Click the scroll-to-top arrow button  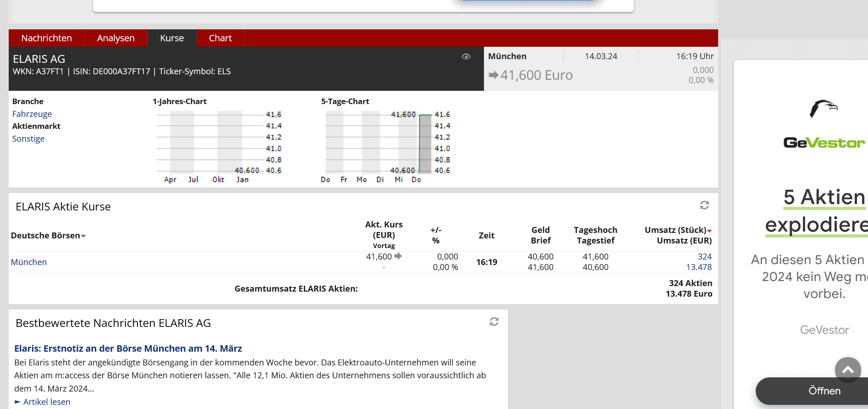click(x=847, y=370)
